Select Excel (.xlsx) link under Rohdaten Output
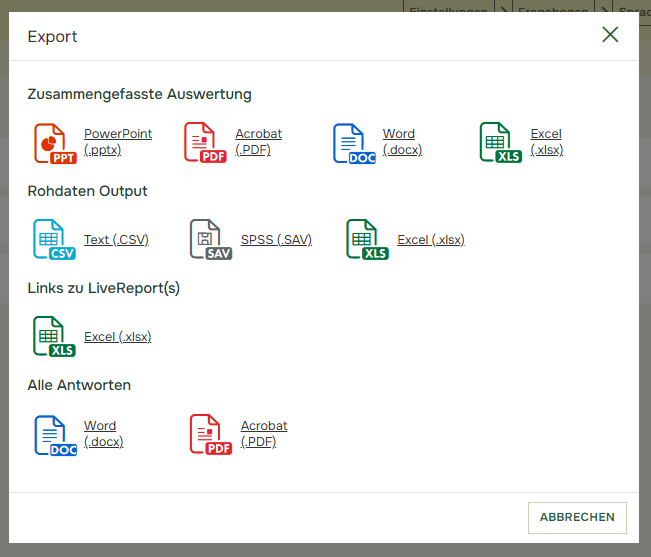Viewport: 651px width, 557px height. (x=431, y=240)
